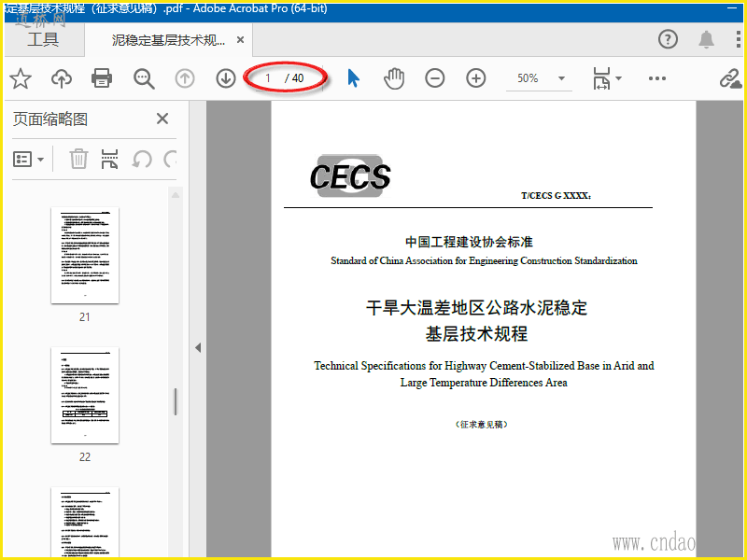Click page label 21 under thumbnail
Image resolution: width=747 pixels, height=560 pixels.
(85, 317)
